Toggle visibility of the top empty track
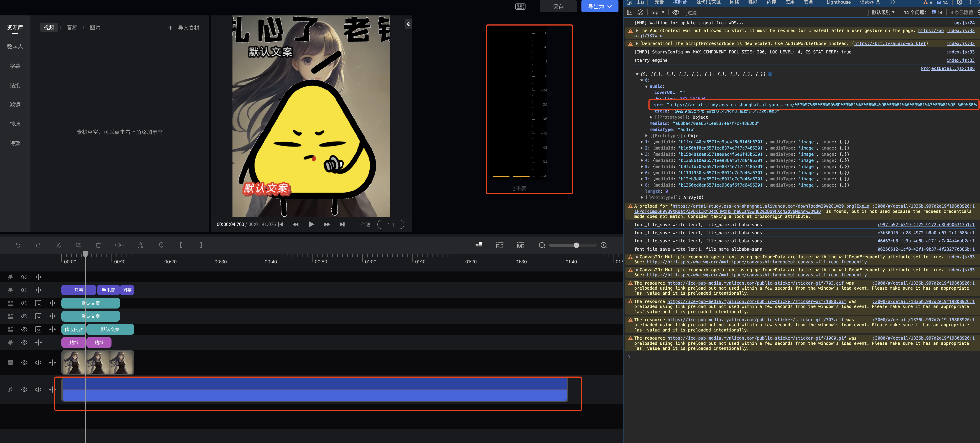This screenshot has height=443, width=980. (x=24, y=277)
